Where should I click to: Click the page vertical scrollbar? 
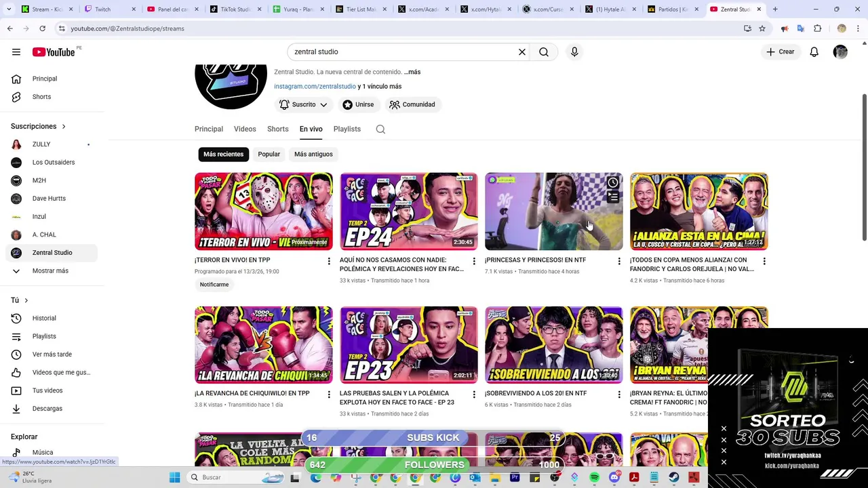(864, 166)
